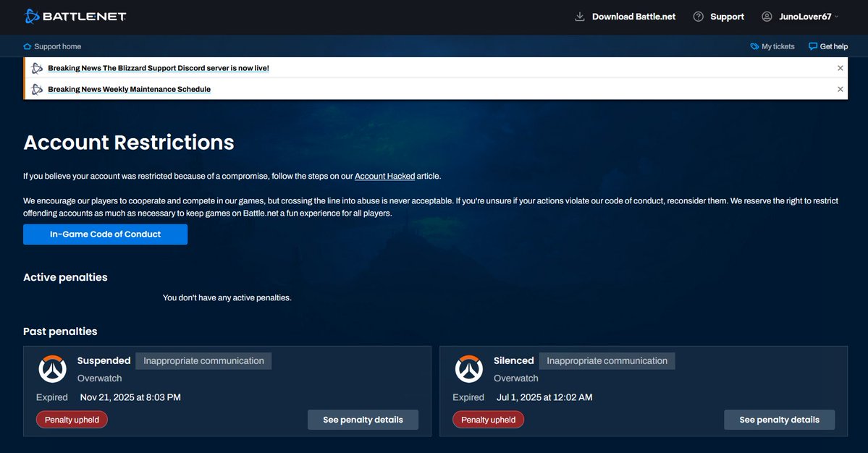The height and width of the screenshot is (453, 868).
Task: Open My tickets
Action: [778, 46]
